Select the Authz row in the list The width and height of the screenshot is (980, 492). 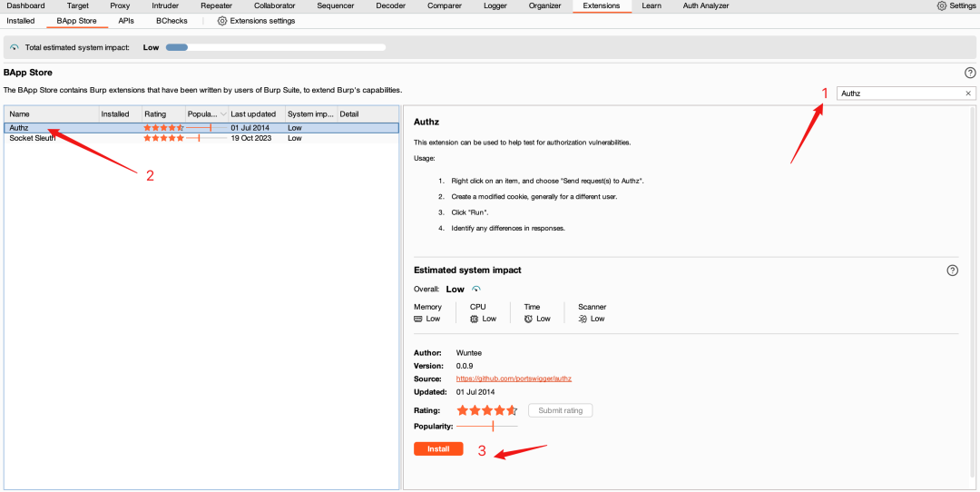pos(201,127)
